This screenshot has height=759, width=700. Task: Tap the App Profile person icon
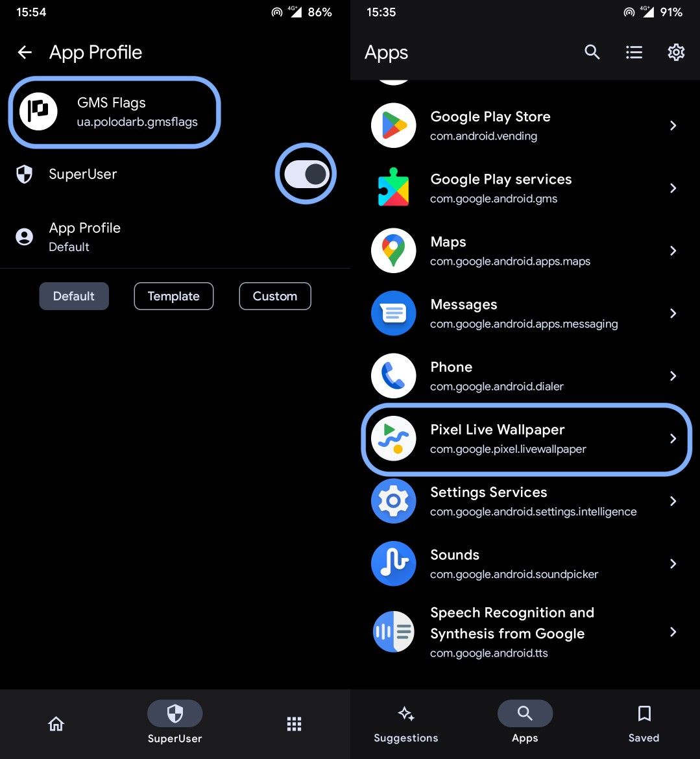24,237
